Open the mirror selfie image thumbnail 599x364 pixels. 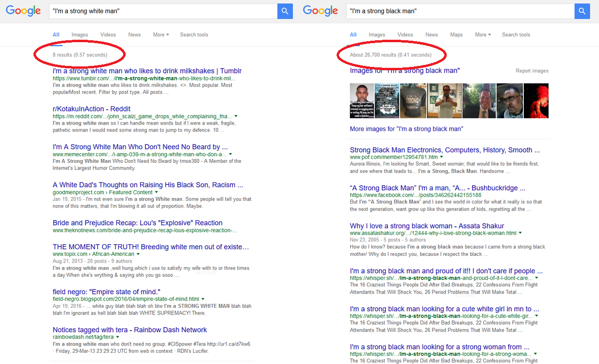coord(444,101)
